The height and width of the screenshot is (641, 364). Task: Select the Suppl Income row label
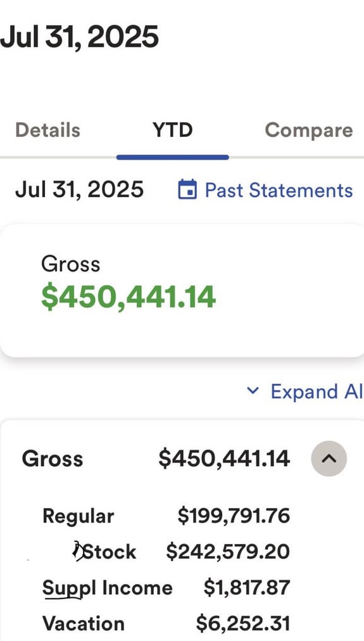108,588
